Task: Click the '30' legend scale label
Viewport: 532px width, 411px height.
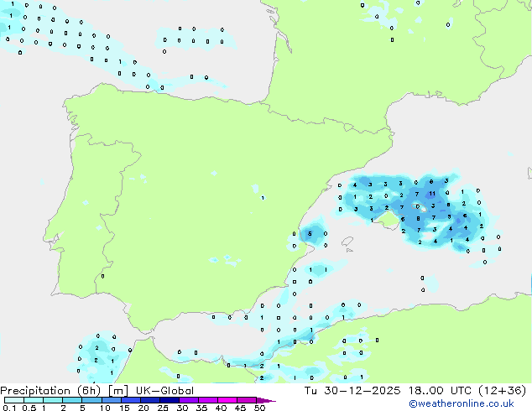Action: [182, 408]
